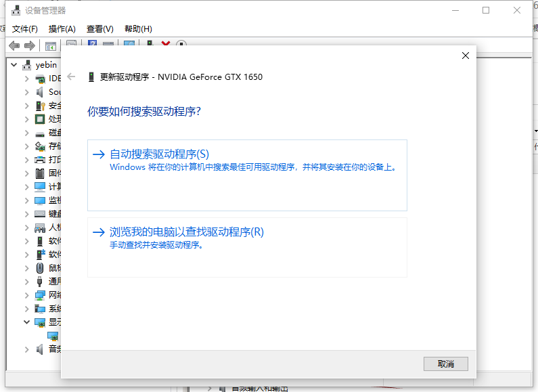Click the monitor icon beside 监视
The height and width of the screenshot is (392, 538).
[x=40, y=200]
